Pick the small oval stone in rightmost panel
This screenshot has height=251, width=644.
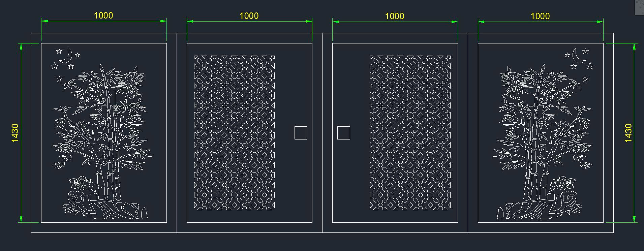[501, 213]
